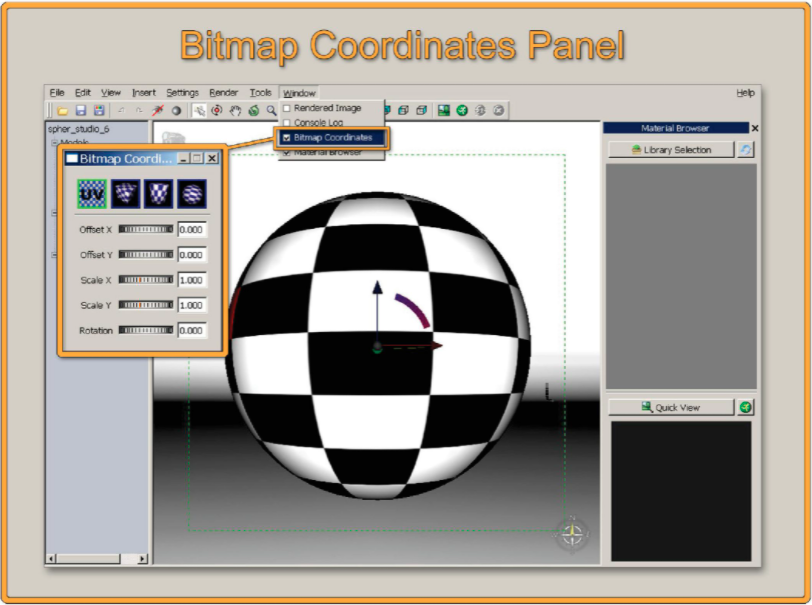The height and width of the screenshot is (605, 812).
Task: Enable the Rendered Image window checkbox
Action: [x=287, y=108]
